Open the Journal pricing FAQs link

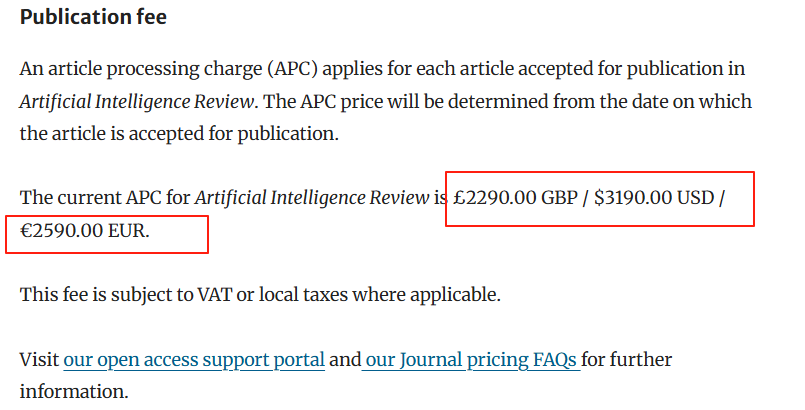click(x=471, y=359)
